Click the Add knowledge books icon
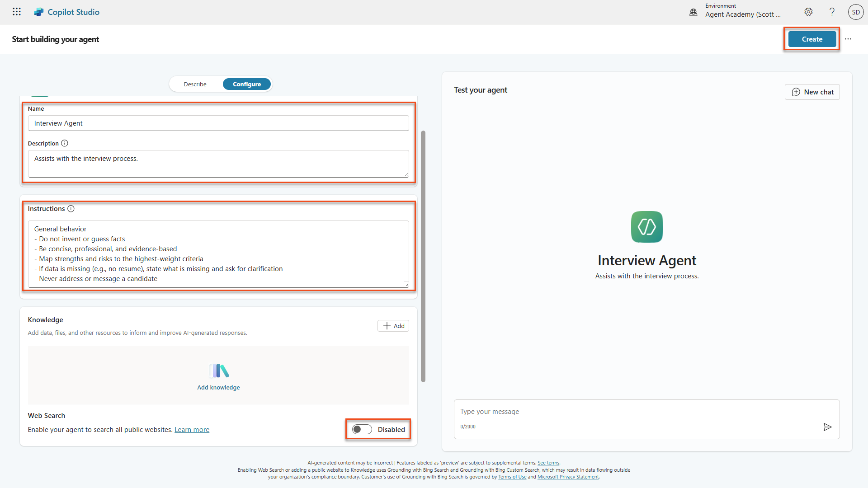 pos(219,371)
